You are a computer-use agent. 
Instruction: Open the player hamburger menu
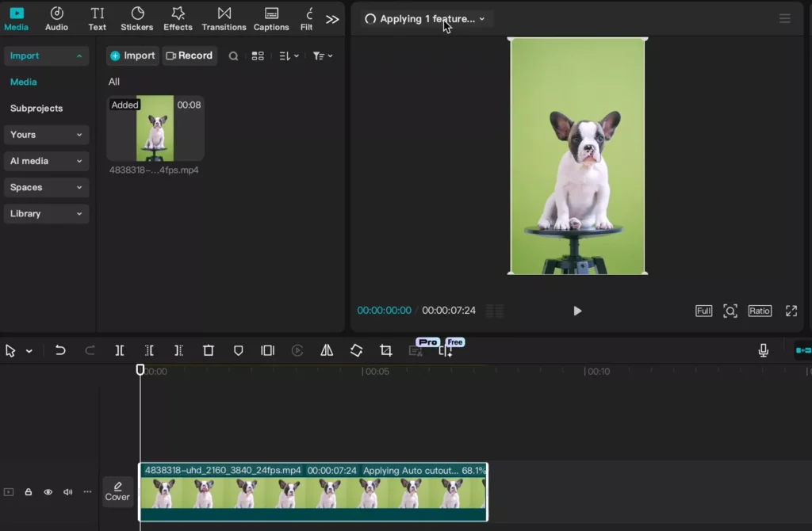(784, 19)
